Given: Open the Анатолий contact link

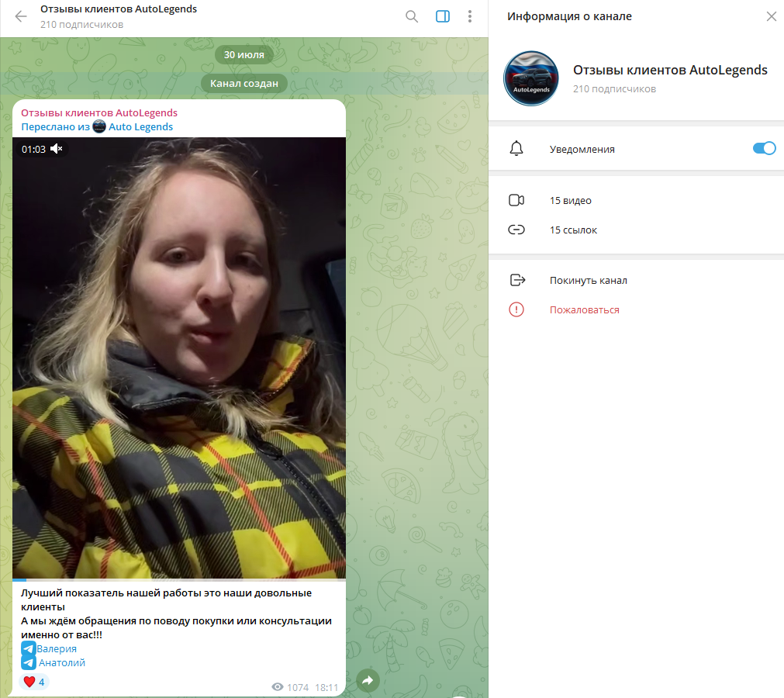Looking at the screenshot, I should coord(62,662).
